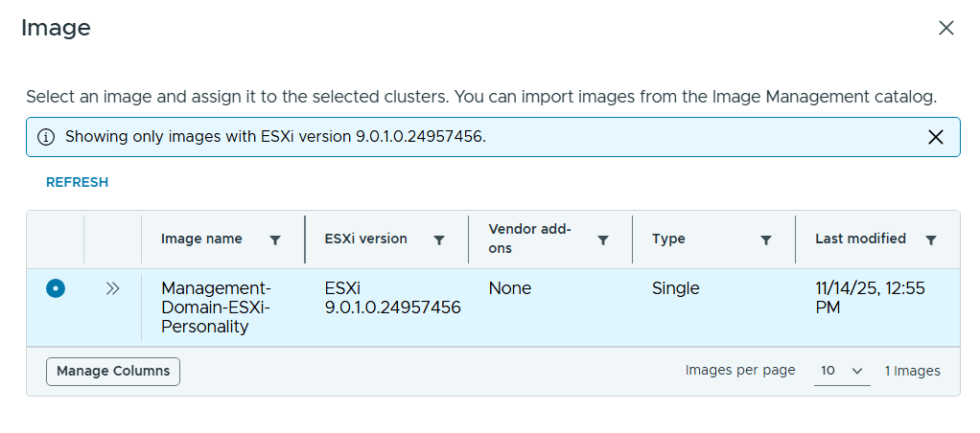The height and width of the screenshot is (433, 980).
Task: Close the Image dialog
Action: pos(945,28)
